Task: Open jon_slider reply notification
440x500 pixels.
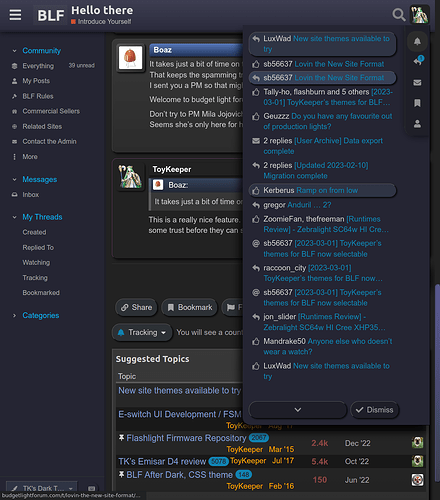Action: [322, 322]
